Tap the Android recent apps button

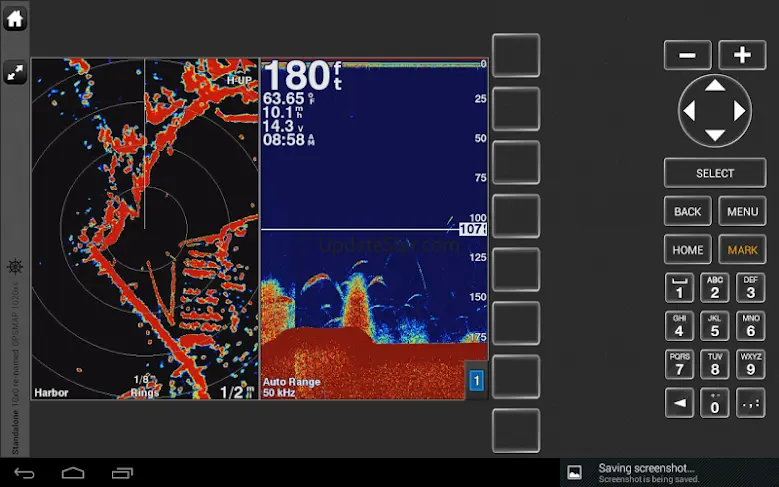(122, 472)
